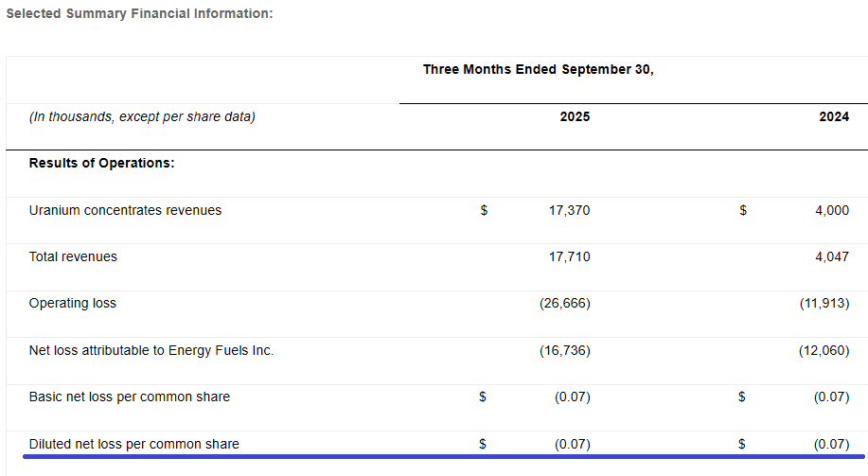Viewport: 868px width, 476px height.
Task: Click the 'Results of Operations:' row label
Action: pyautogui.click(x=102, y=164)
